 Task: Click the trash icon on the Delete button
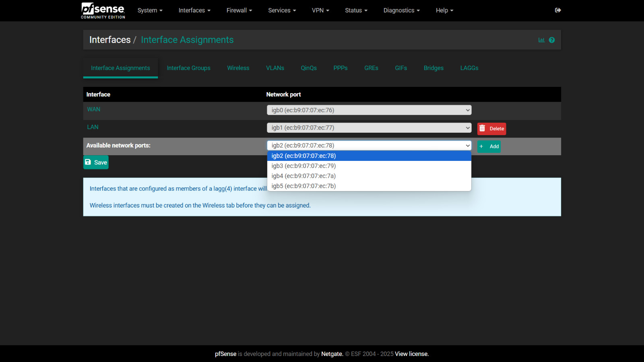(x=483, y=128)
